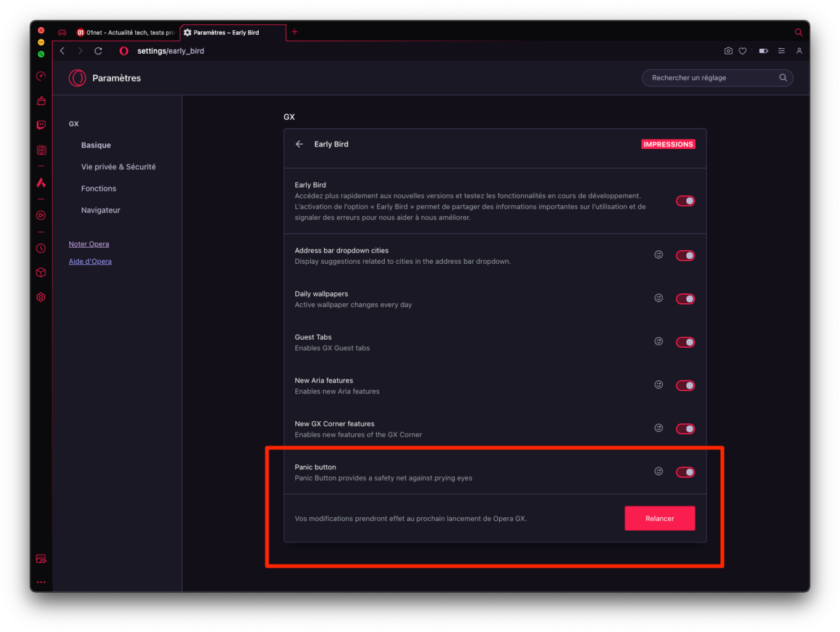Image resolution: width=840 pixels, height=632 pixels.
Task: Open the profile account icon
Action: coord(799,51)
